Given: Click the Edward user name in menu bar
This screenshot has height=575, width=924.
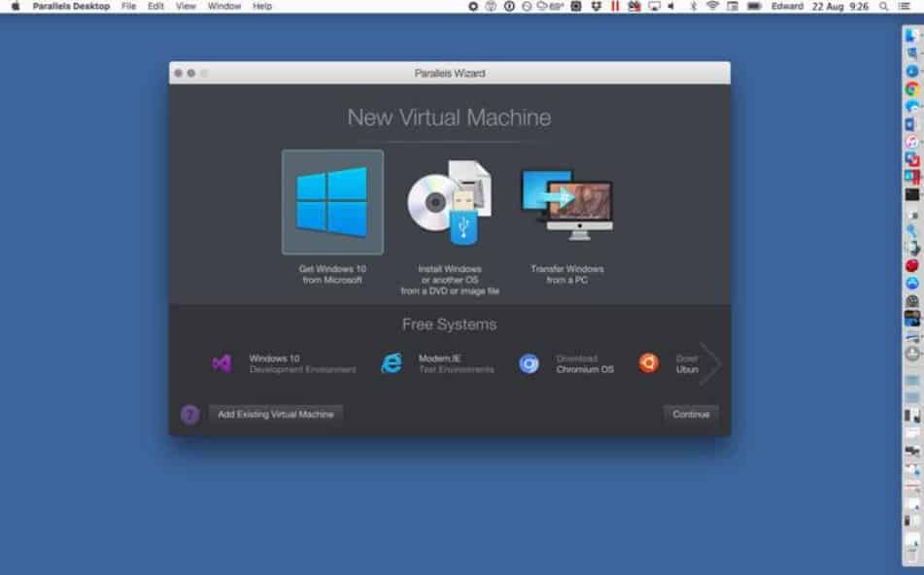Looking at the screenshot, I should [787, 7].
